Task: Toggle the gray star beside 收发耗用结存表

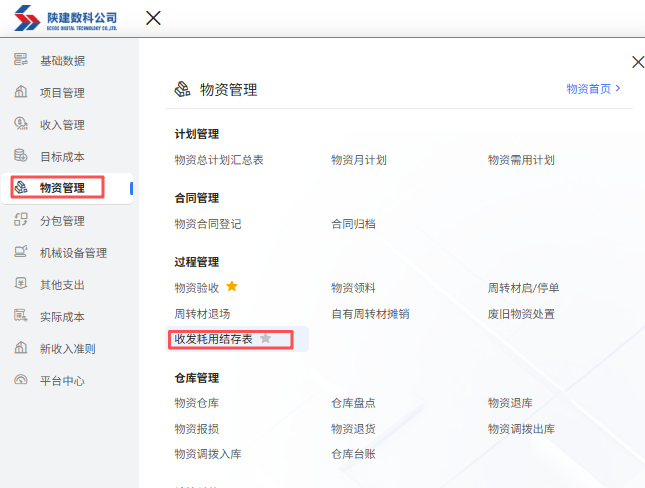Action: (x=265, y=339)
